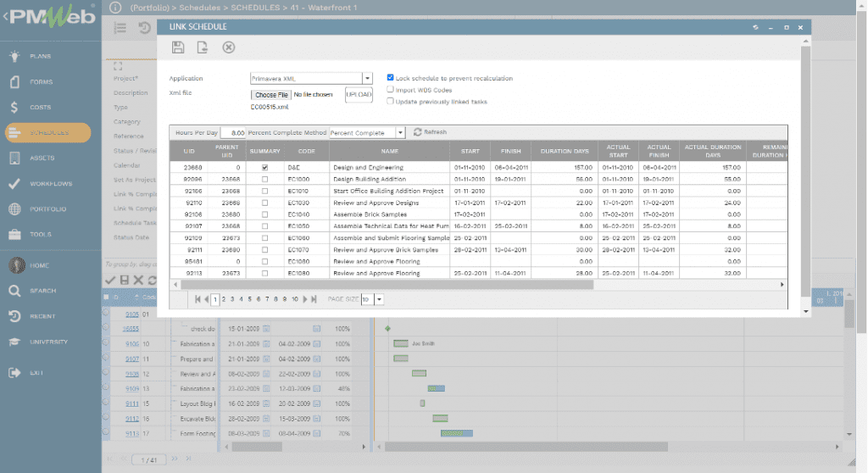Viewport: 868px width, 473px height.
Task: Click the export document icon in dialog toolbar
Action: (202, 47)
